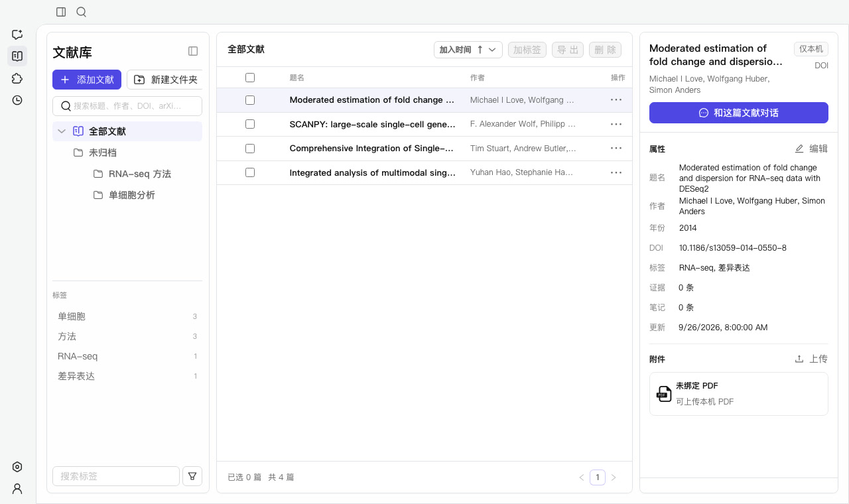Open the tag filter funnel icon
The height and width of the screenshot is (504, 849).
192,476
